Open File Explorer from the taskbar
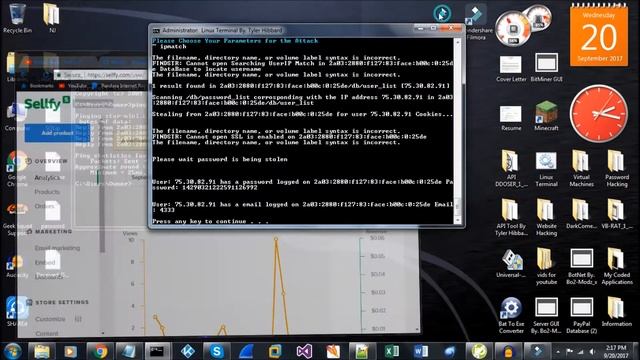Image resolution: width=640 pixels, height=360 pixels. (42, 351)
